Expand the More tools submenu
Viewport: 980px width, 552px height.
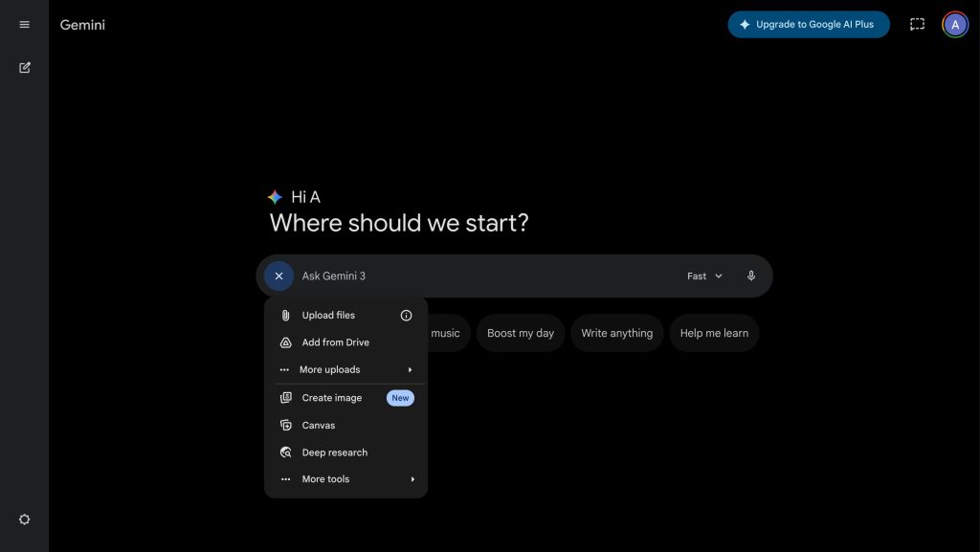pyautogui.click(x=345, y=479)
